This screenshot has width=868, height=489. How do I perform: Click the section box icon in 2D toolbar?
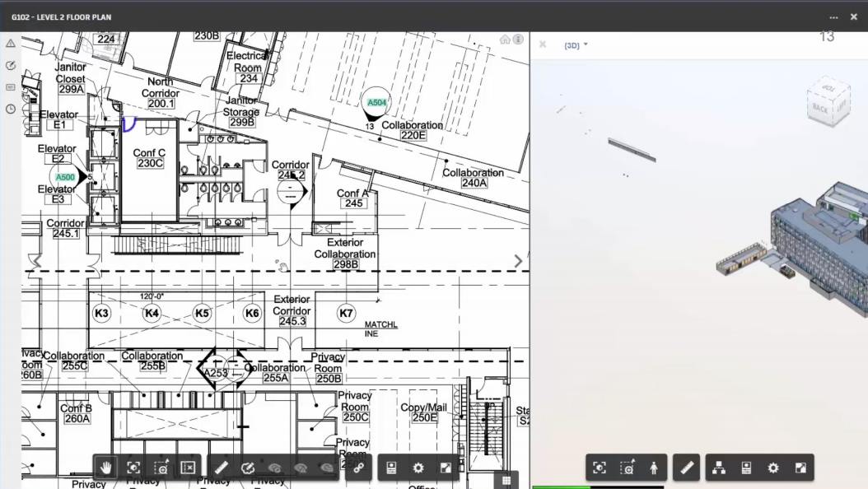[x=189, y=468]
